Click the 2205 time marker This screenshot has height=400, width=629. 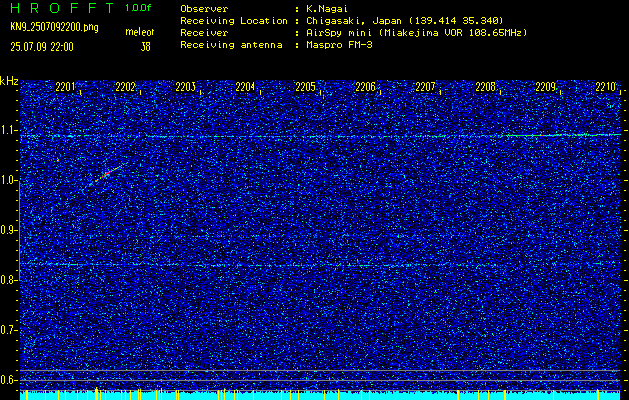pyautogui.click(x=305, y=87)
